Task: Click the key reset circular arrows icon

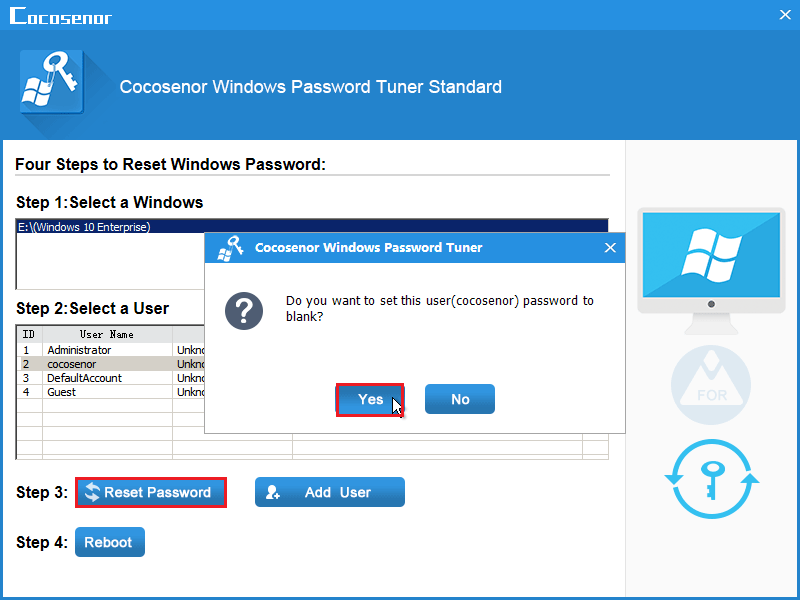Action: point(711,479)
